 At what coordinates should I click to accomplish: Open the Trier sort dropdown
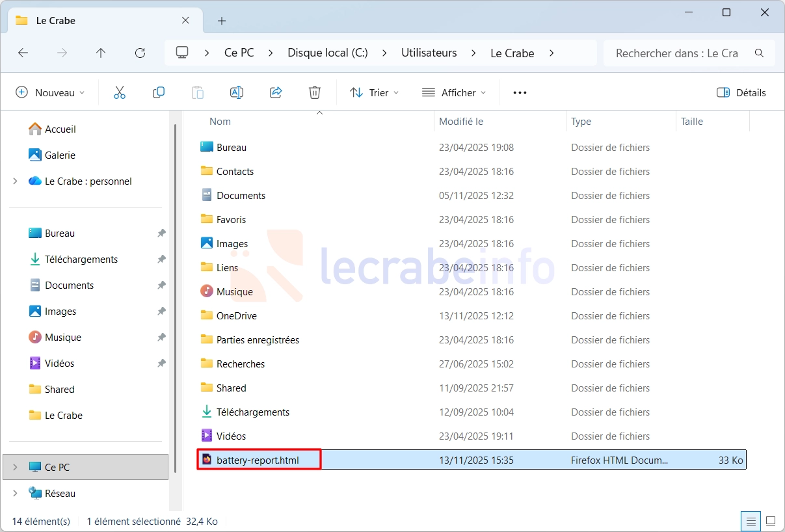click(x=375, y=92)
